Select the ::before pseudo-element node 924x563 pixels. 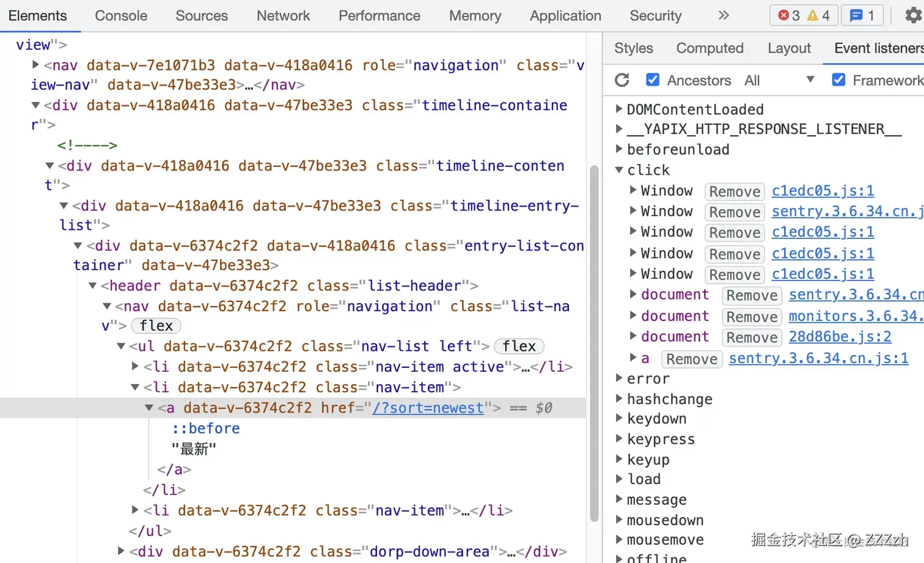pos(206,429)
